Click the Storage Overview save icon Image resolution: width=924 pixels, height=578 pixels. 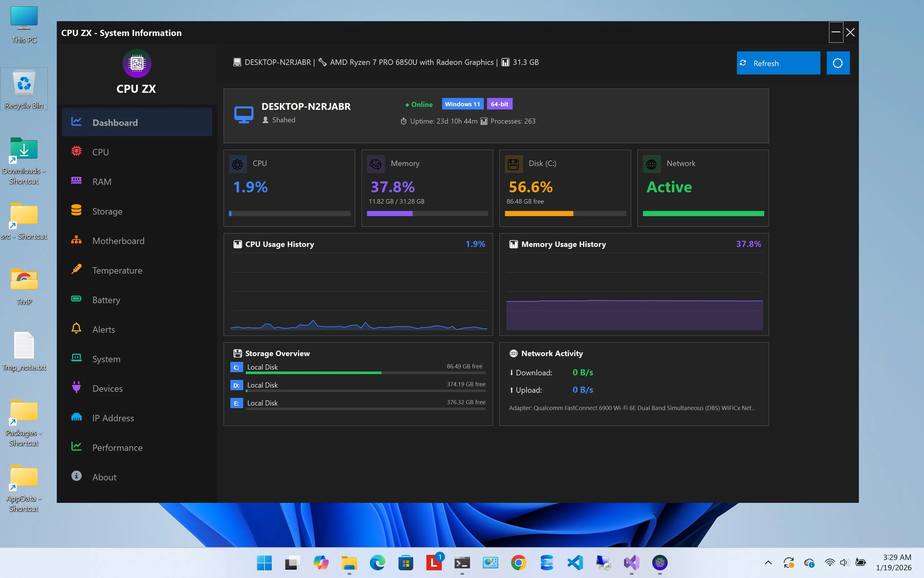(237, 353)
